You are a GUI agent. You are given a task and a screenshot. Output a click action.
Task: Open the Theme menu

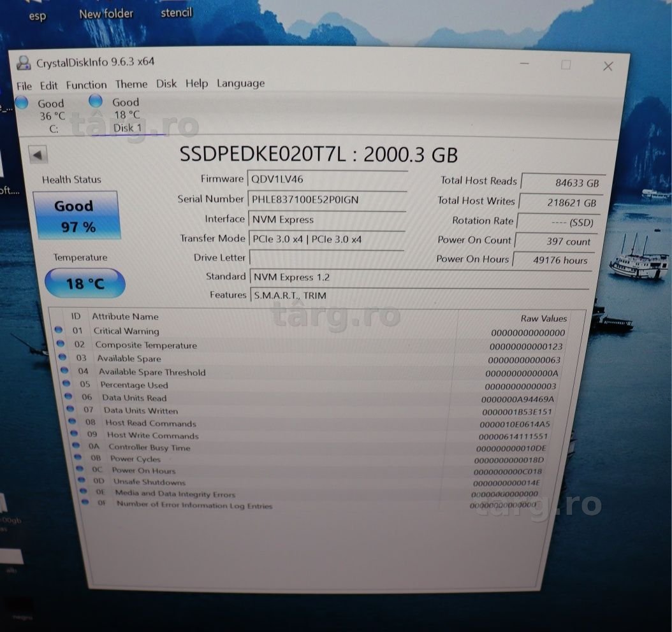point(131,84)
